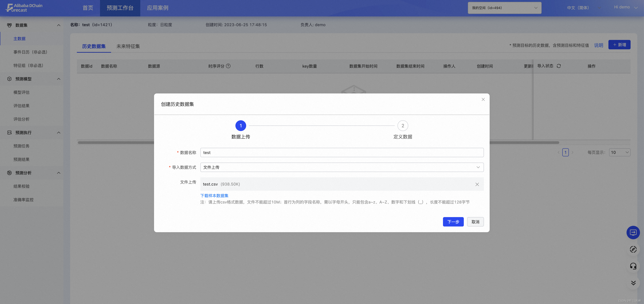Collapse the 预测分析 sidebar group
Viewport: 644px width, 304px height.
click(x=59, y=173)
